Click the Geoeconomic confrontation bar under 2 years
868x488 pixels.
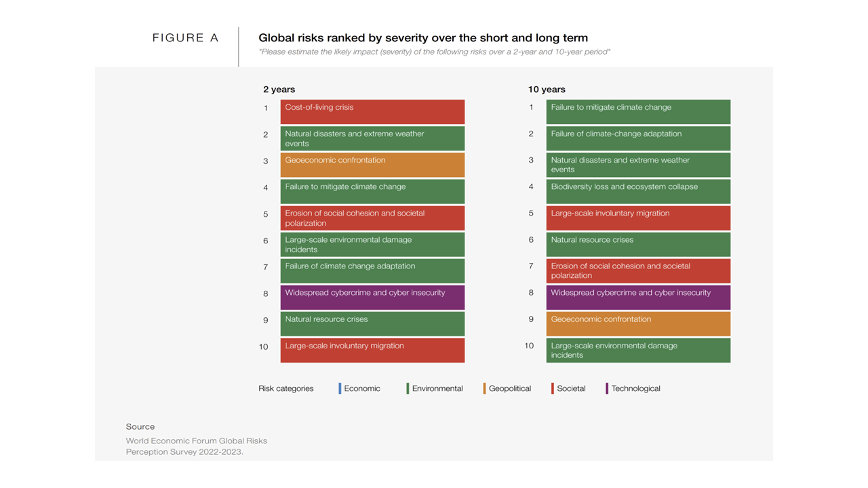(372, 164)
